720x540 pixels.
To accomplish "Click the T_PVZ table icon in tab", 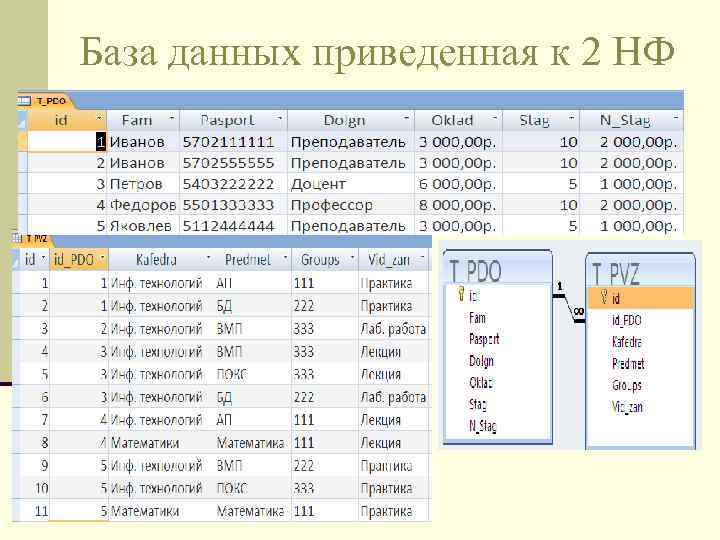I will [x=17, y=238].
